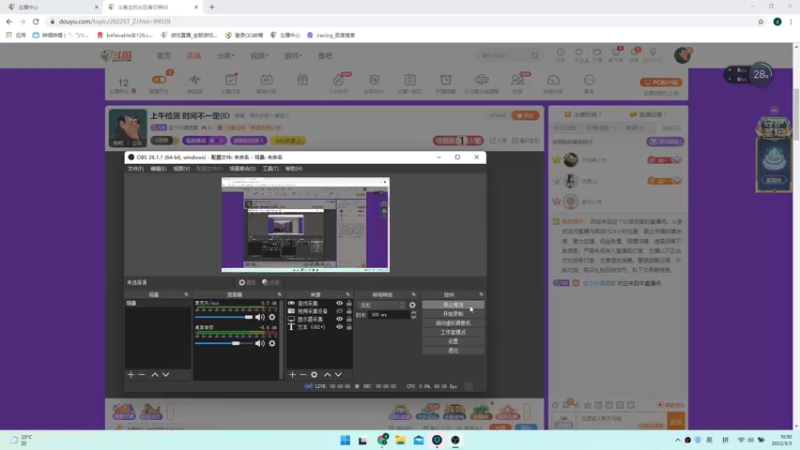
Task: Hide 文本 (GDI+) source with eye icon
Action: tap(339, 327)
